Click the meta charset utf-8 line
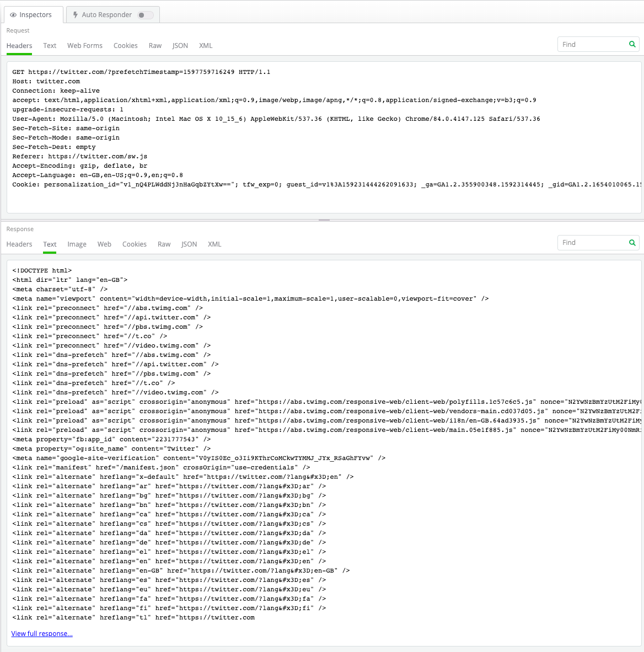This screenshot has height=652, width=644. coord(60,289)
